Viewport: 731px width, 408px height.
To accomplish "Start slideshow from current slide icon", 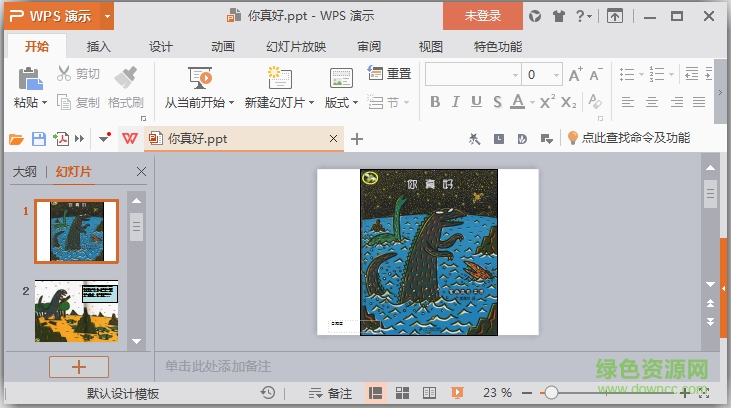I will pyautogui.click(x=200, y=78).
